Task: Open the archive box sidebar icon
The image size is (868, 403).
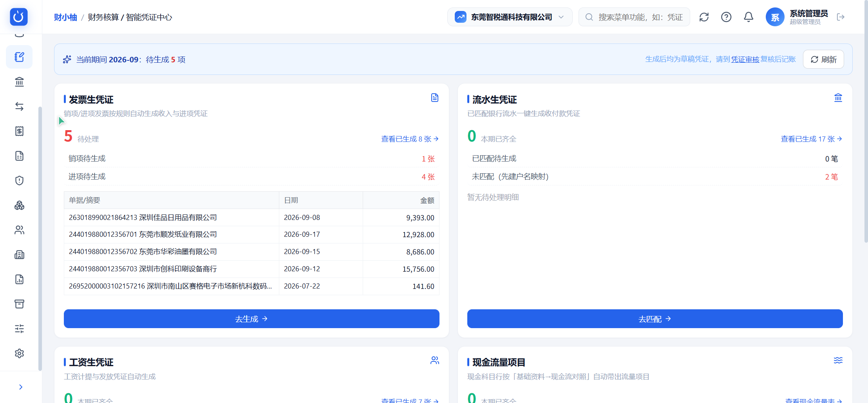Action: 19,304
